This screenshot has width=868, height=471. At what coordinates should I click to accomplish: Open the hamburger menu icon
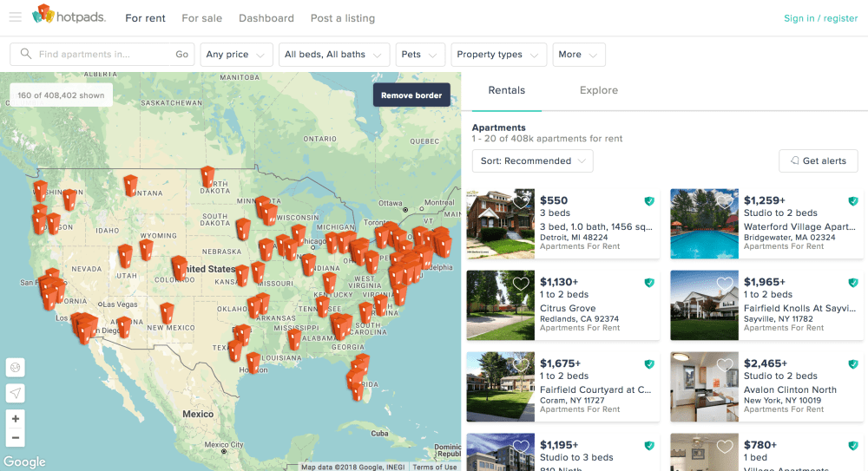click(15, 17)
